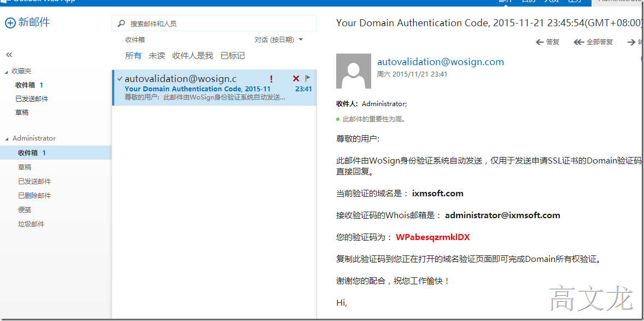Click the 收件箱 heading above the message list

coord(135,40)
